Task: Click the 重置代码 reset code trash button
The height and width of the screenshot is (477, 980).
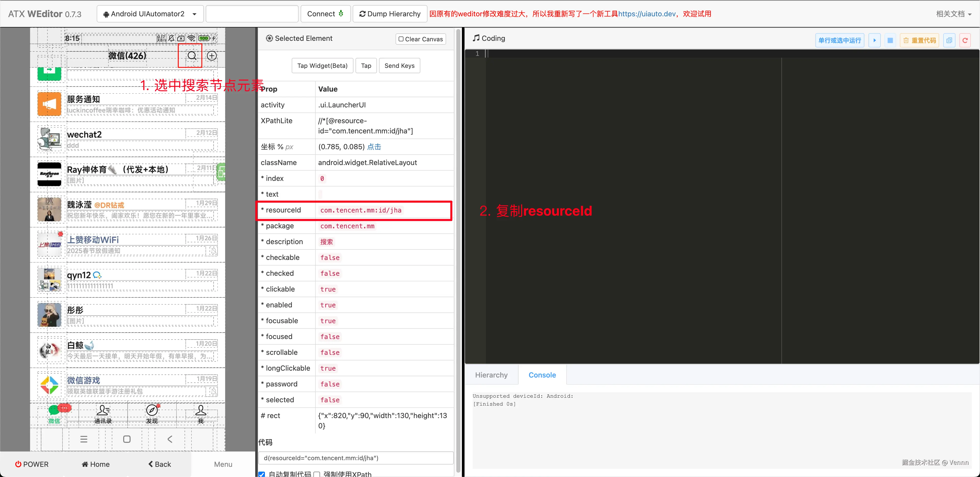Action: (x=920, y=40)
